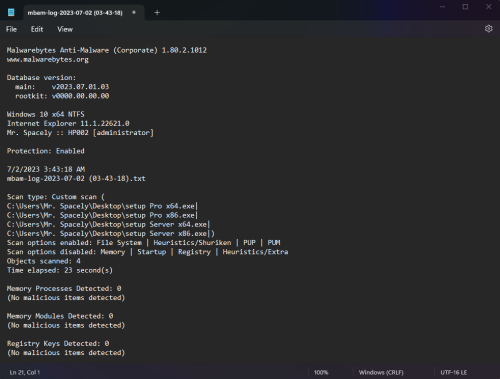Image resolution: width=500 pixels, height=379 pixels.
Task: Click the Malwarebytes Anti-Malware version line
Action: click(107, 50)
